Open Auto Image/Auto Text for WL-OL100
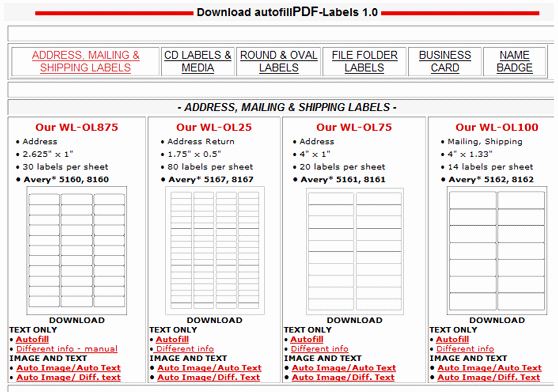Screen dimensions: 558x392 [x=489, y=368]
